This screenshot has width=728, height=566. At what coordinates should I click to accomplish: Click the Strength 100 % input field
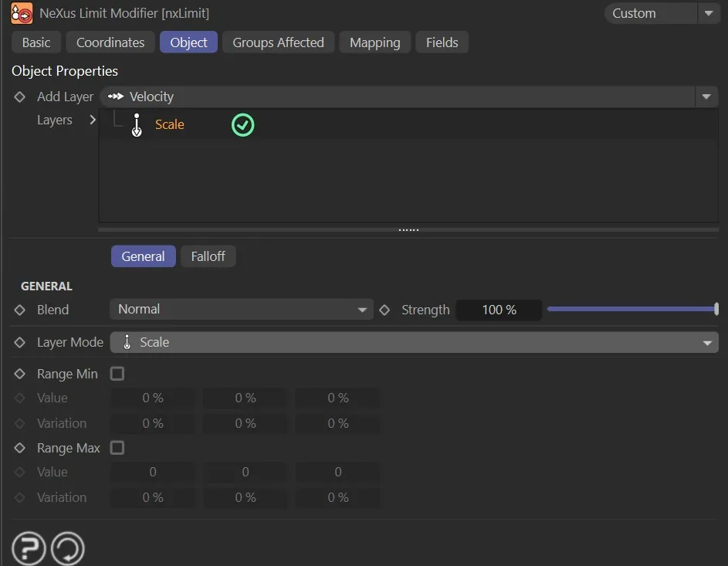(499, 310)
